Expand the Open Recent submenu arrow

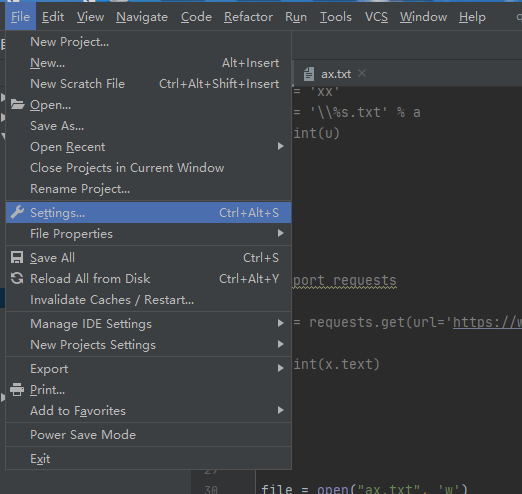(281, 146)
